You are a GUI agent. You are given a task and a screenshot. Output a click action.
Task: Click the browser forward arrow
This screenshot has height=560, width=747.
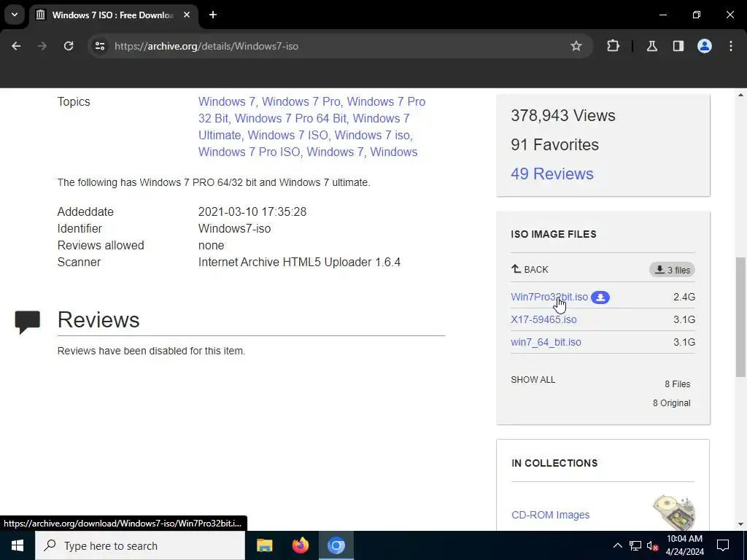coord(42,46)
